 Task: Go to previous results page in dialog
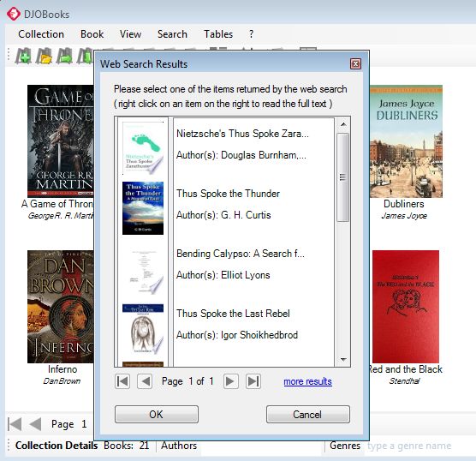pos(145,381)
